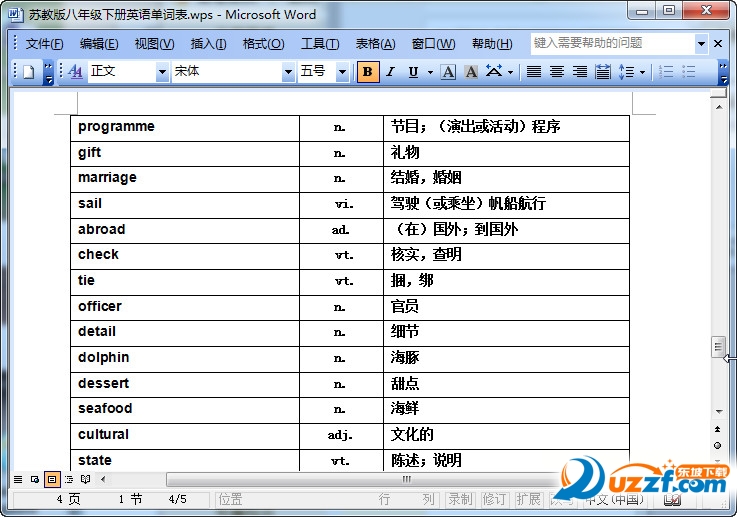Open the 窗口(W) menu
This screenshot has width=737, height=517.
[433, 44]
